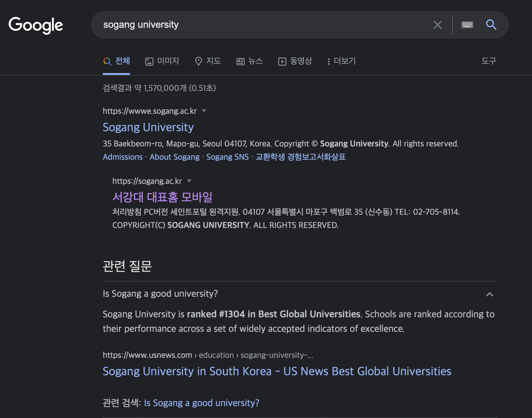Click the magnifying glass search button
532x418 pixels.
pos(491,25)
